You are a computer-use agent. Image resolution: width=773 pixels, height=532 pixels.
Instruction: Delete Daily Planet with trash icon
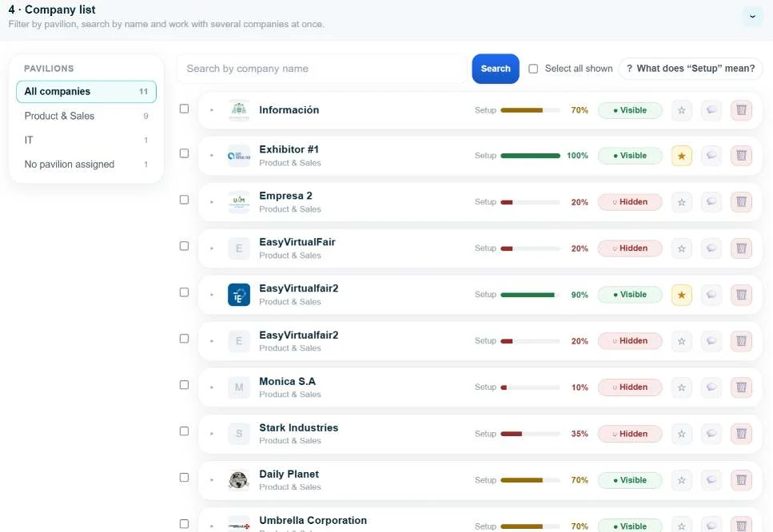[x=741, y=480]
